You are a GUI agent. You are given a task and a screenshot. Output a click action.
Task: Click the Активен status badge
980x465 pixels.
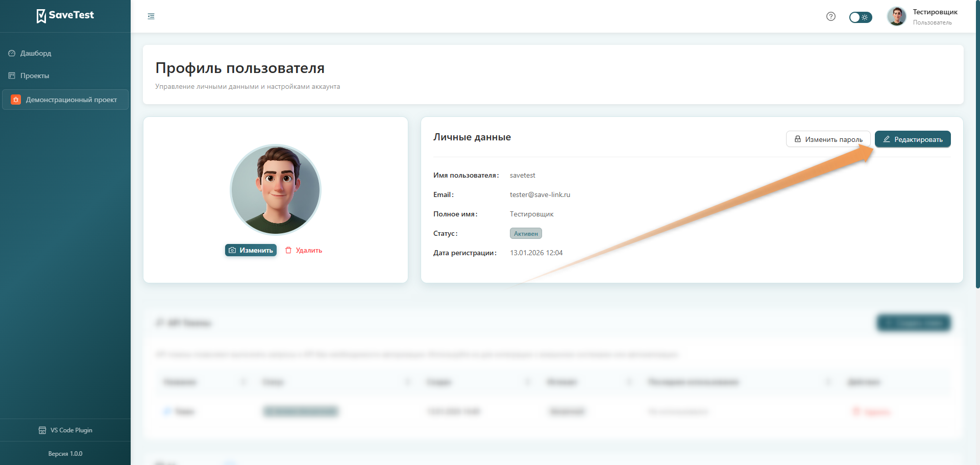click(x=526, y=233)
